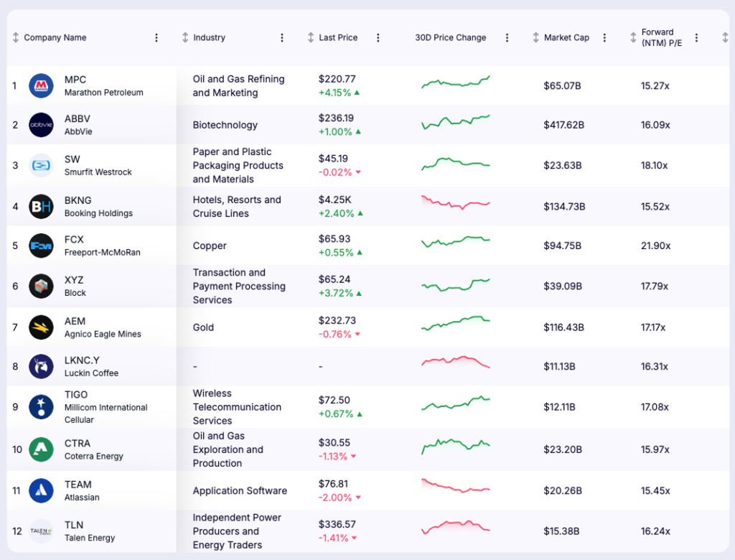Screen dimensions: 735x560
Task: Click the Marathon Petroleum company logo
Action: click(39, 85)
